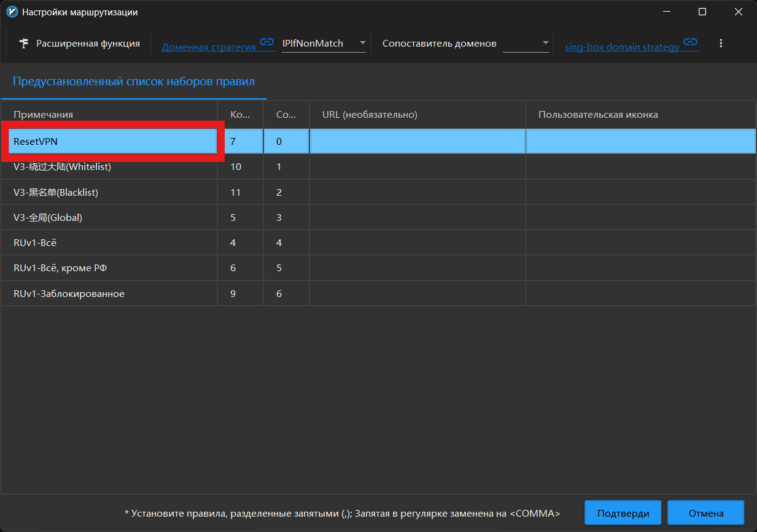Screen dimensions: 757x532
Task: Click link icon next to Доменная стратегия
Action: (266, 42)
